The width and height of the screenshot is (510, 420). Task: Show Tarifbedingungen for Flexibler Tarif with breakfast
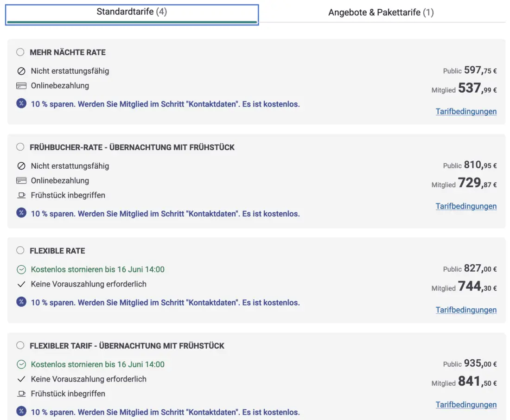pyautogui.click(x=466, y=405)
